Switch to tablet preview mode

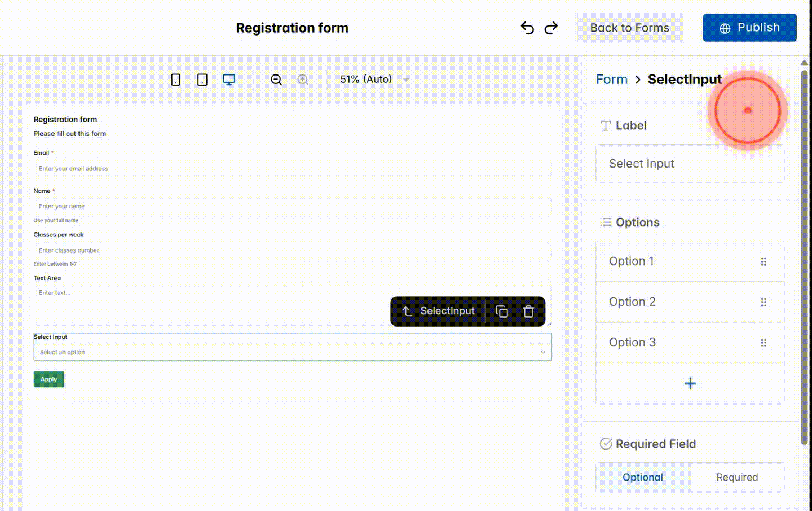coord(202,80)
